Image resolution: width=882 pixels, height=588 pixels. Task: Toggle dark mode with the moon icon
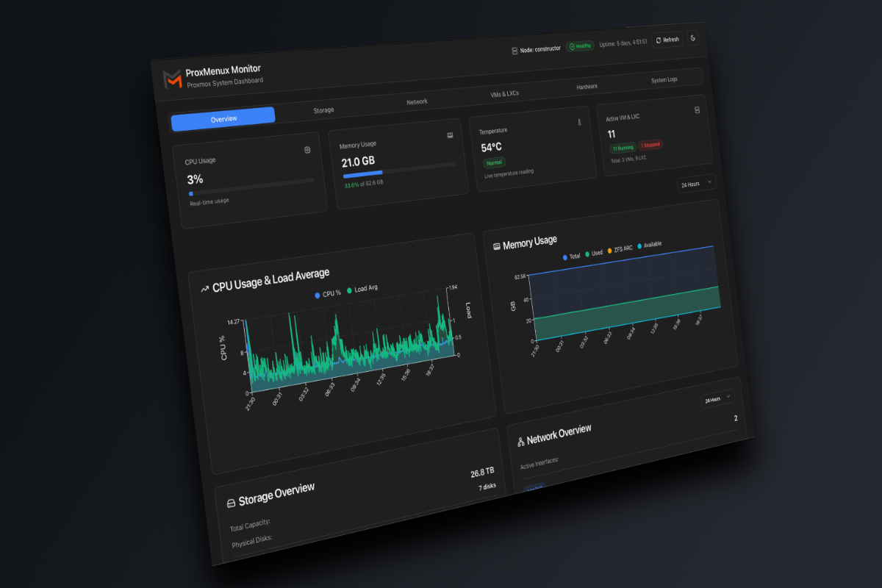[x=693, y=39]
